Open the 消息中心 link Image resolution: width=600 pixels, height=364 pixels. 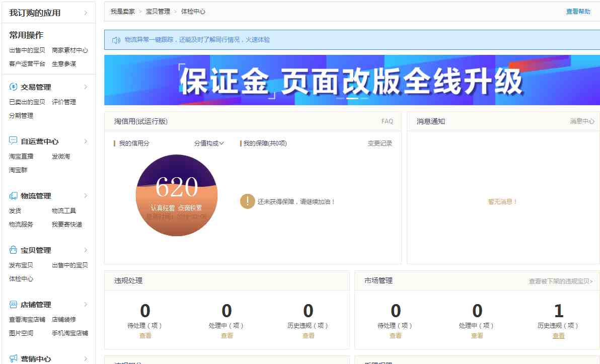pos(582,121)
